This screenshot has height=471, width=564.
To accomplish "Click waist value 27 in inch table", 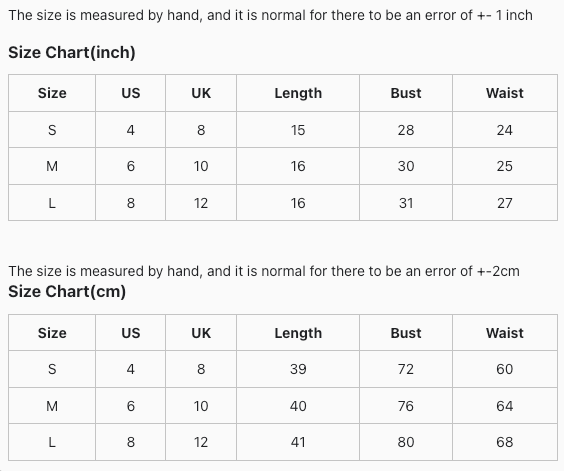I will click(505, 203).
